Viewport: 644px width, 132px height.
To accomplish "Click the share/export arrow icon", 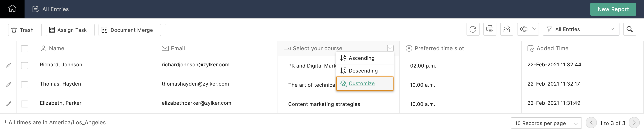I will 507,29.
